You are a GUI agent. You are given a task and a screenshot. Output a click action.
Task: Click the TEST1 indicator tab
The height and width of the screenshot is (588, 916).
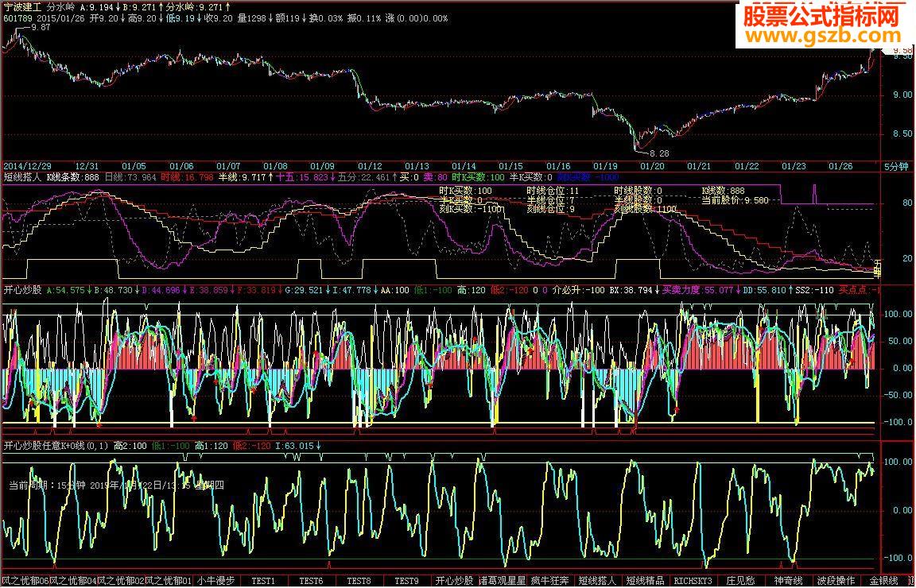pos(263,581)
